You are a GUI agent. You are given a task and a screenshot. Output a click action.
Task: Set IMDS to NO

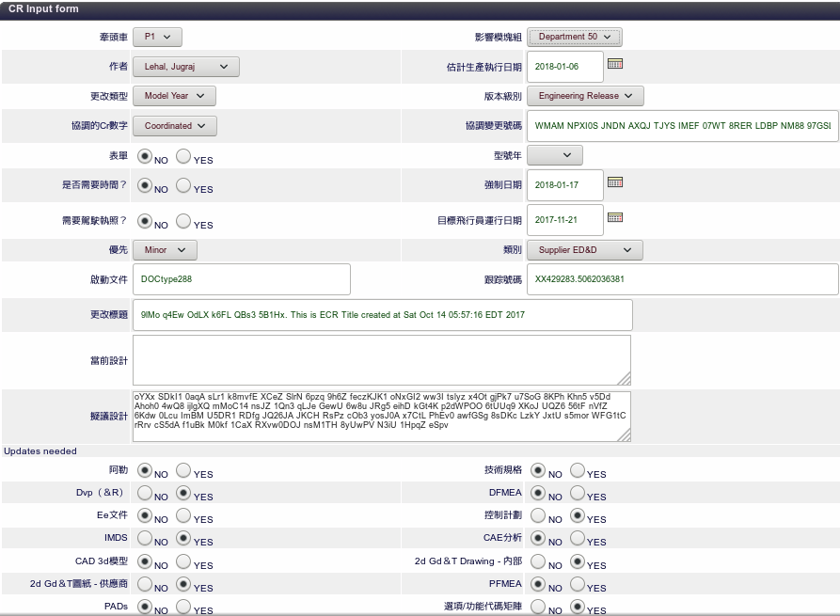click(145, 538)
